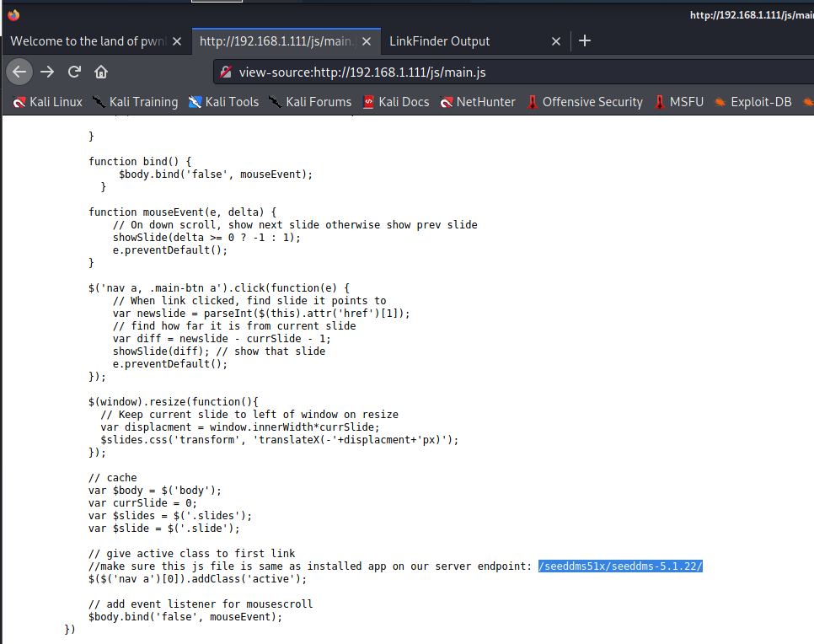Open the Offensive Security bookmark
814x644 pixels.
(584, 102)
